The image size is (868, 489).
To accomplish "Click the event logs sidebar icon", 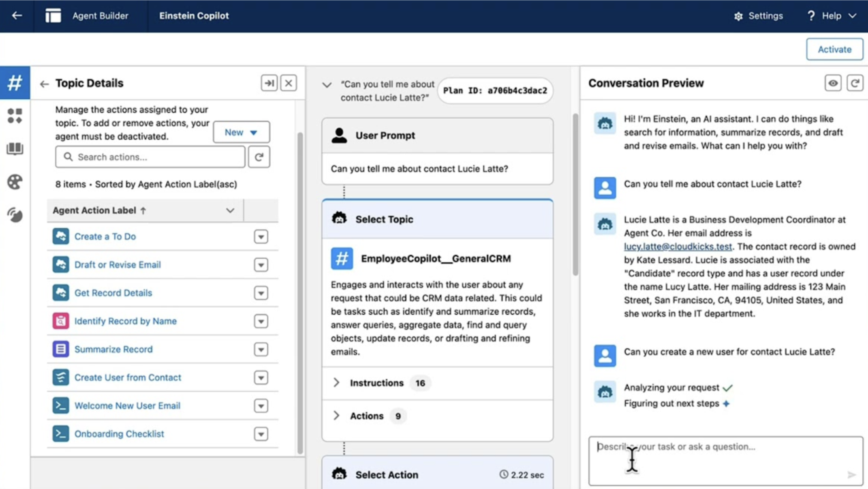I will click(15, 215).
